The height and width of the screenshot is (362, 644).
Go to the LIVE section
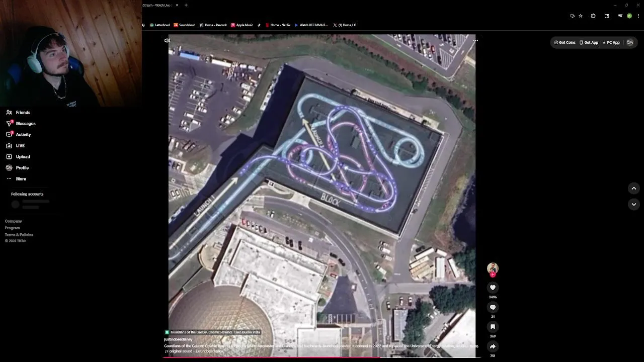coord(16,146)
